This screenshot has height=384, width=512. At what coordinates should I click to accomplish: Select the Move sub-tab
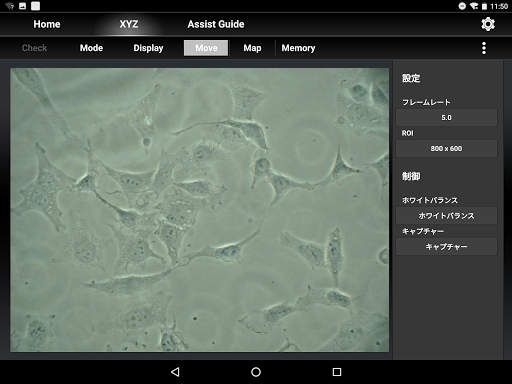point(206,48)
